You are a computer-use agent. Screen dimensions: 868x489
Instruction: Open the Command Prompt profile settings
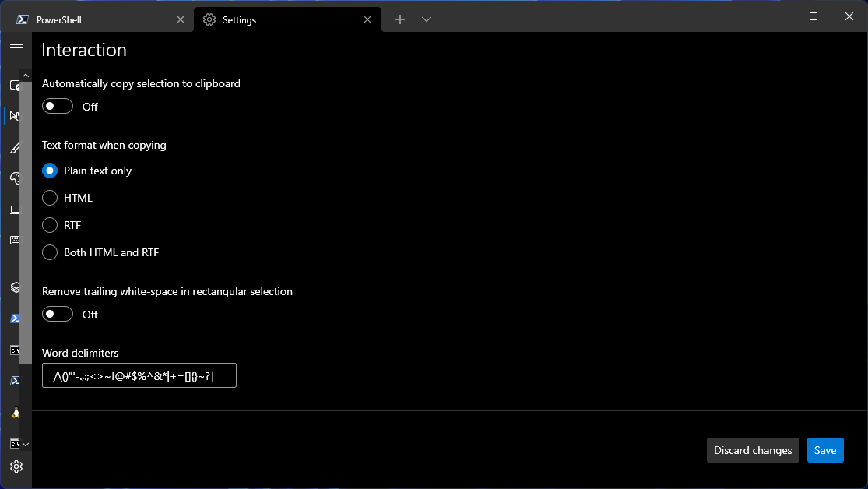point(16,350)
